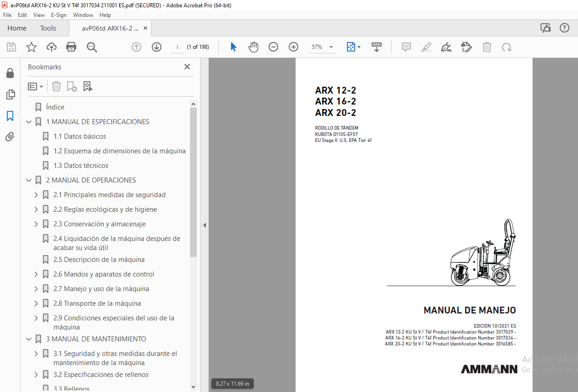Add the document to starred files
This screenshot has height=392, width=578.
tap(31, 47)
